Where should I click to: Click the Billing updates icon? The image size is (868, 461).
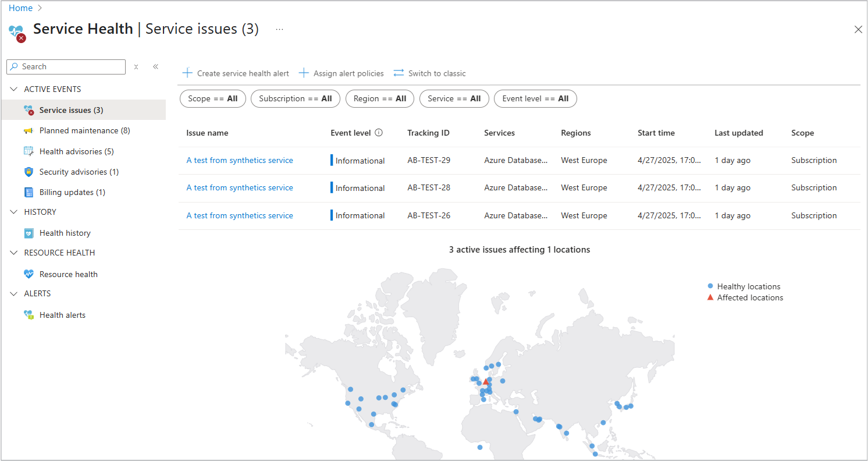coord(29,192)
